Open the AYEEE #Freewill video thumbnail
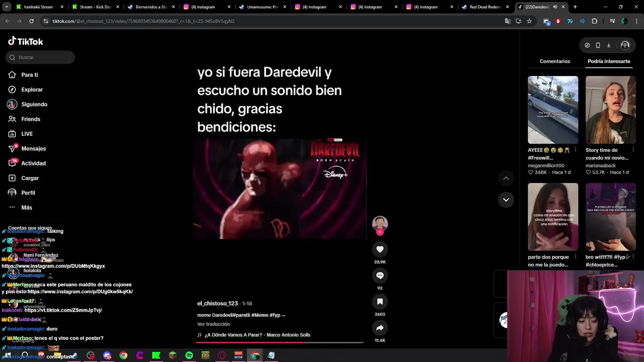 (x=553, y=110)
